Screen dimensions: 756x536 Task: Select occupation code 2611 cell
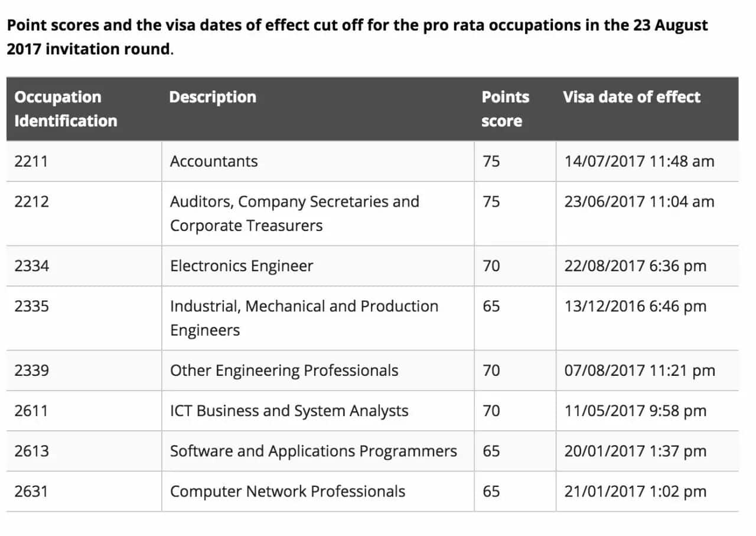(x=84, y=411)
